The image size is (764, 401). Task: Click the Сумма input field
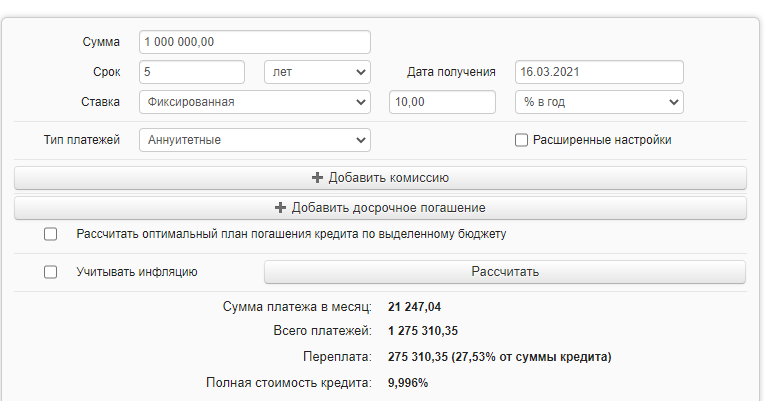(255, 42)
